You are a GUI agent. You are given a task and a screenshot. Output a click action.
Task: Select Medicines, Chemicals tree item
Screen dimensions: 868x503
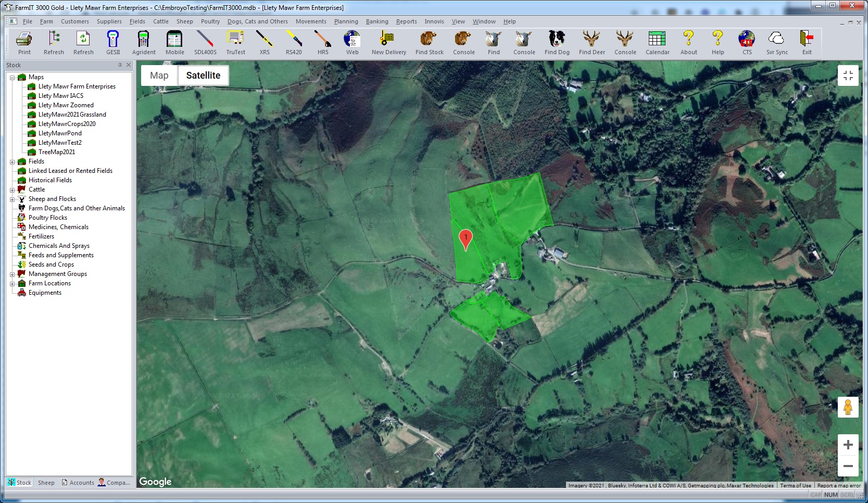click(x=58, y=227)
